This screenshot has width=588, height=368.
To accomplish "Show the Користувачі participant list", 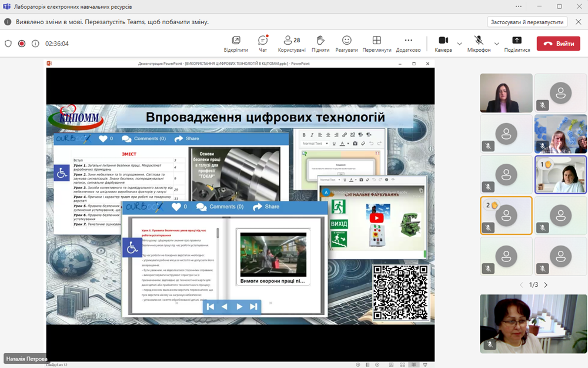I will click(x=291, y=42).
